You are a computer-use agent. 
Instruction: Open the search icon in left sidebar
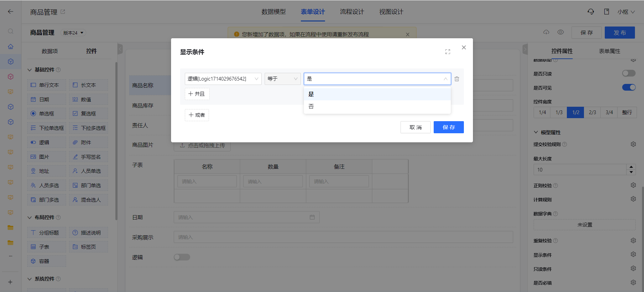[10, 31]
